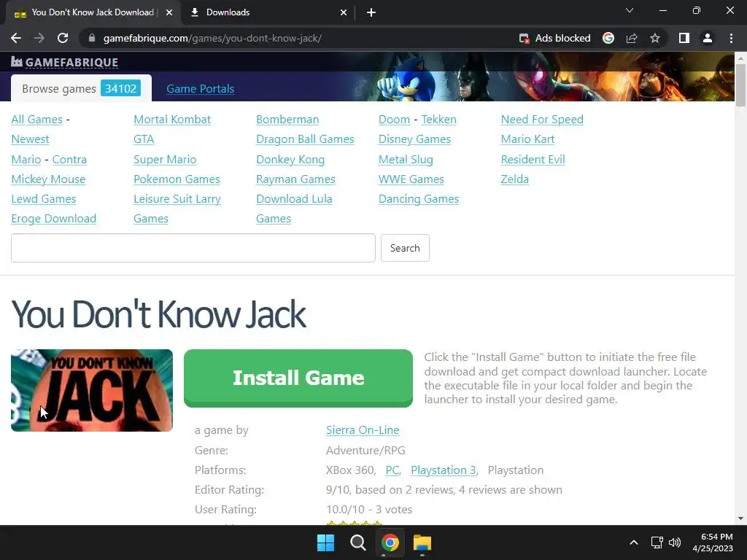Open the GTA link
Viewport: 747px width, 560px height.
pos(144,139)
